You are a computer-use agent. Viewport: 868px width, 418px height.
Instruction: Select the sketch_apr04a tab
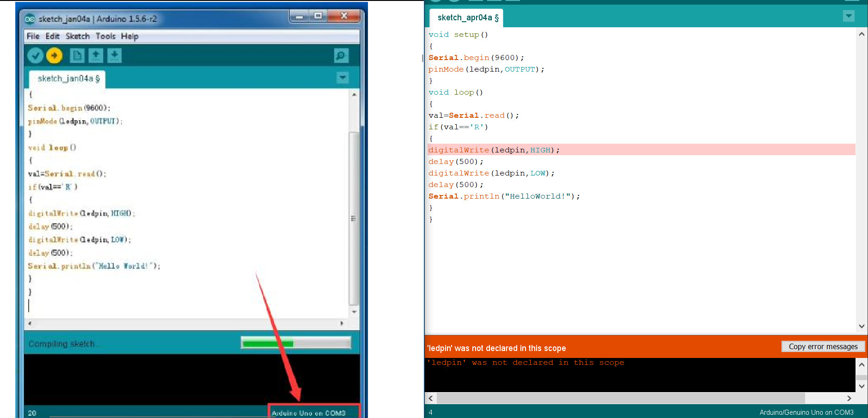point(467,18)
